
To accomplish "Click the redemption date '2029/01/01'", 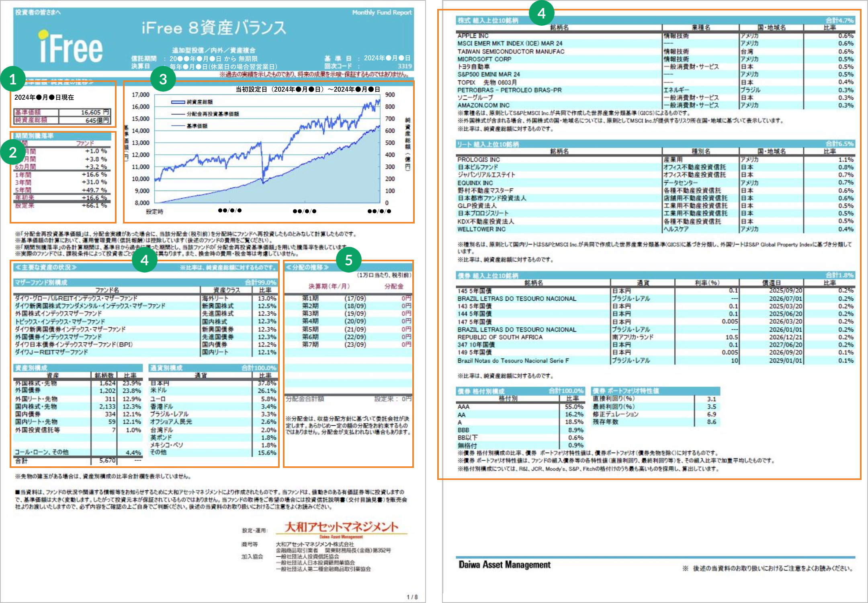I will [786, 361].
